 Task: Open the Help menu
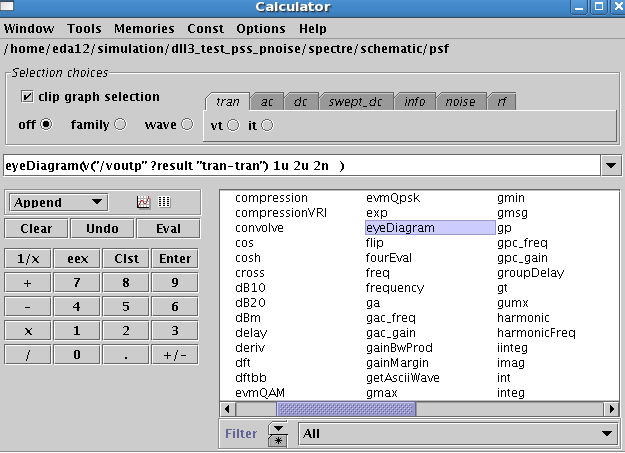pyautogui.click(x=313, y=29)
